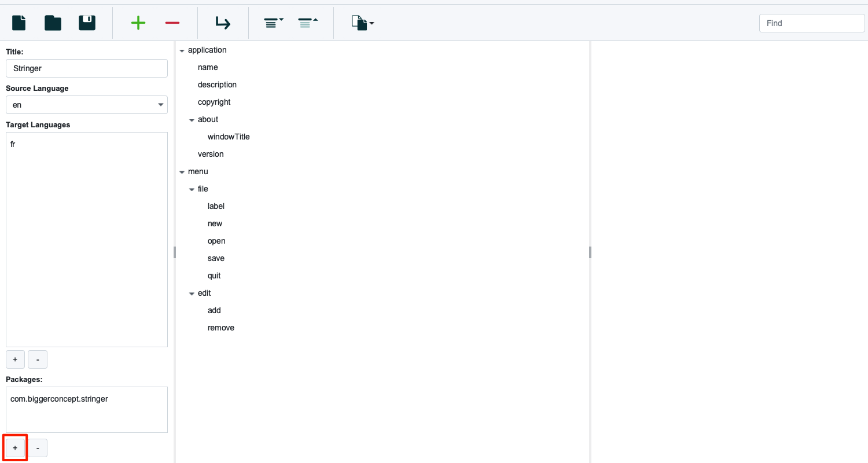This screenshot has height=463, width=868.
Task: Select the name key under application
Action: [x=208, y=67]
